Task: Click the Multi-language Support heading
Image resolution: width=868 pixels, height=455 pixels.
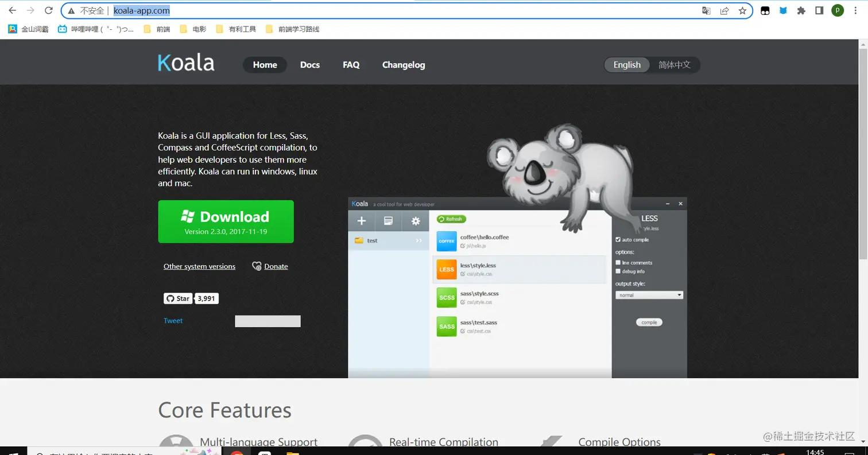Action: point(258,442)
